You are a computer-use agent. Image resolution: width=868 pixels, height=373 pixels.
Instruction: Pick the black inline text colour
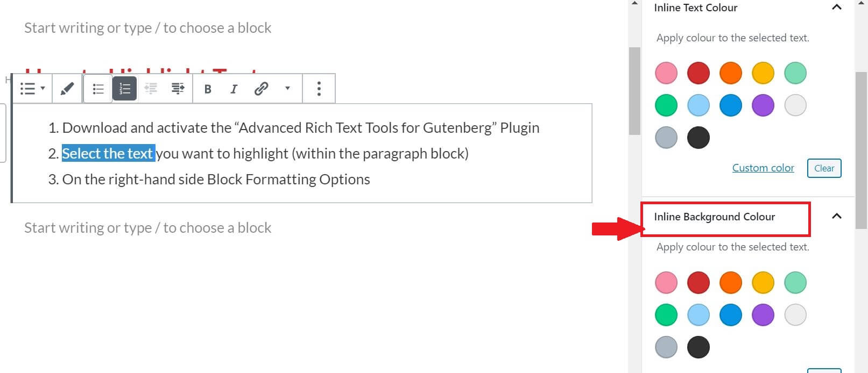point(698,138)
